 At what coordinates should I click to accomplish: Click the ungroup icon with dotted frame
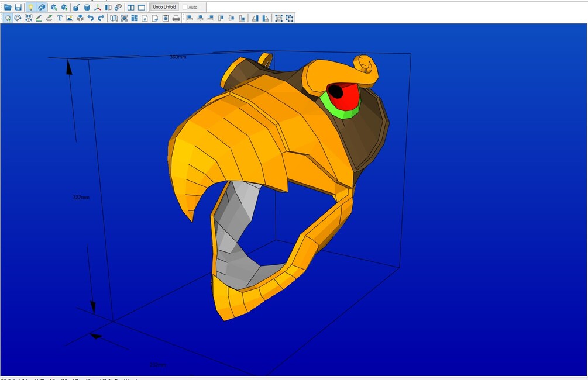click(289, 18)
